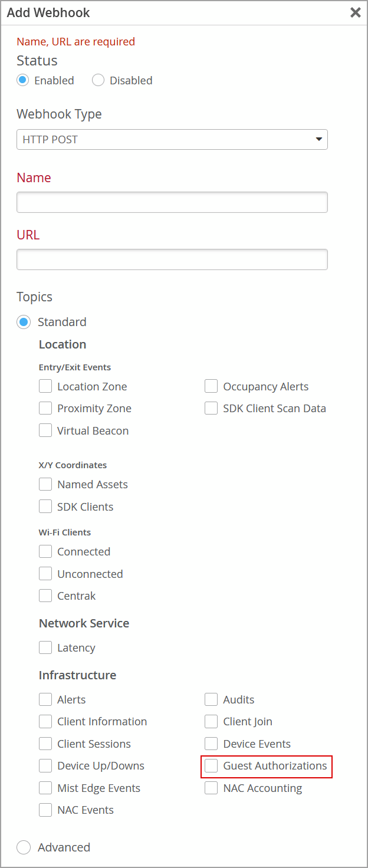Enable SDK Client Scan Data

(211, 408)
